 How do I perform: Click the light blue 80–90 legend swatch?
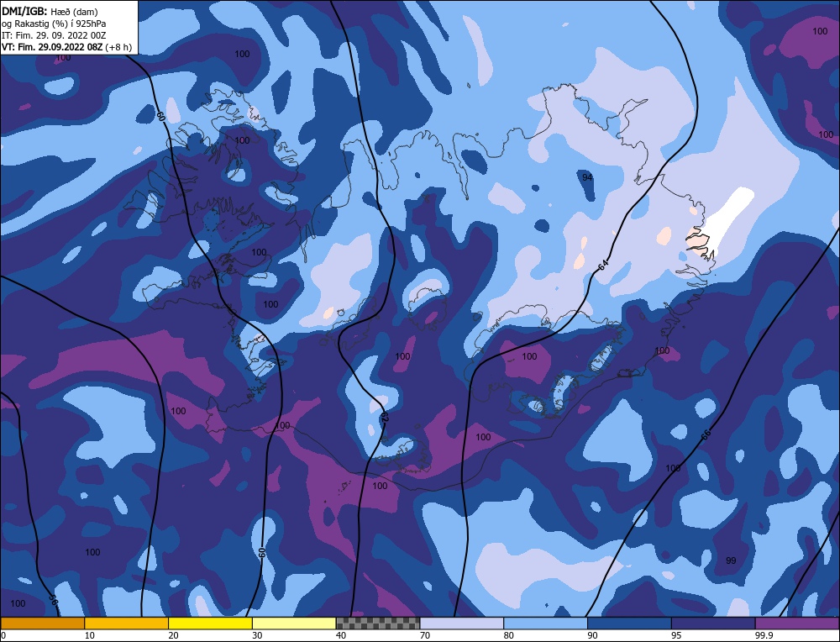pos(545,623)
